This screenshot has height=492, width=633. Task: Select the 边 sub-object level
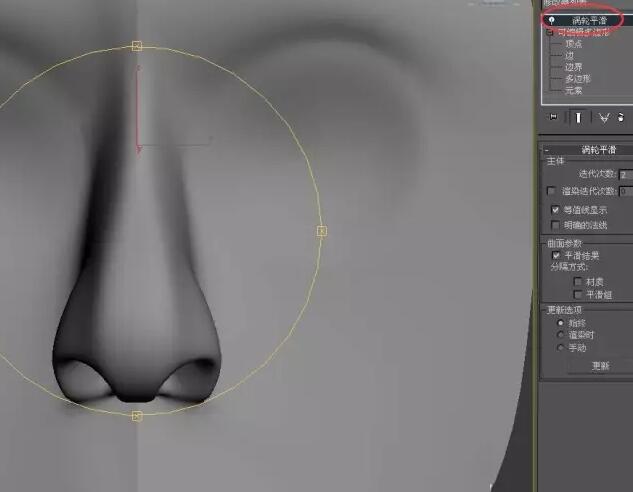(x=570, y=55)
